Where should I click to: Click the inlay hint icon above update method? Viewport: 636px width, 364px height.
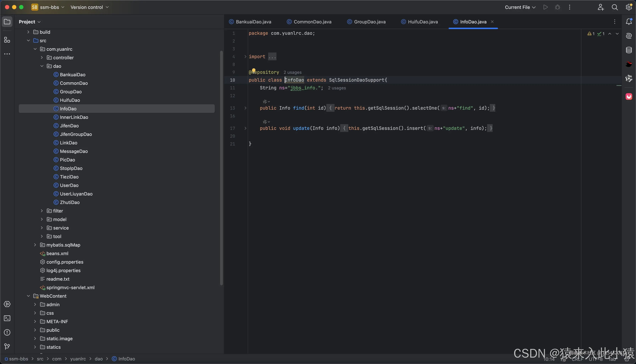[x=266, y=122]
